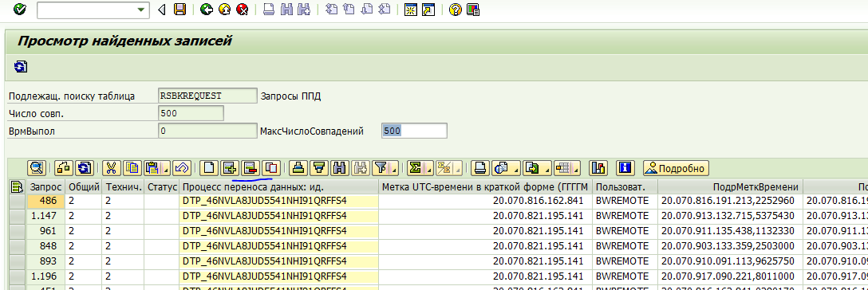Click the Save floppy disk icon
Screen dimensions: 868x290
pyautogui.click(x=180, y=10)
